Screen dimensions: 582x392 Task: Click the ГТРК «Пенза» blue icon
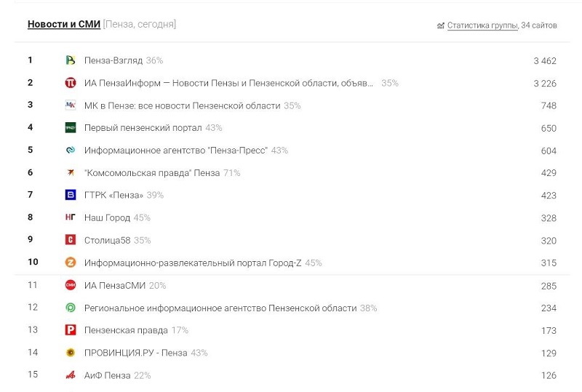pyautogui.click(x=71, y=195)
